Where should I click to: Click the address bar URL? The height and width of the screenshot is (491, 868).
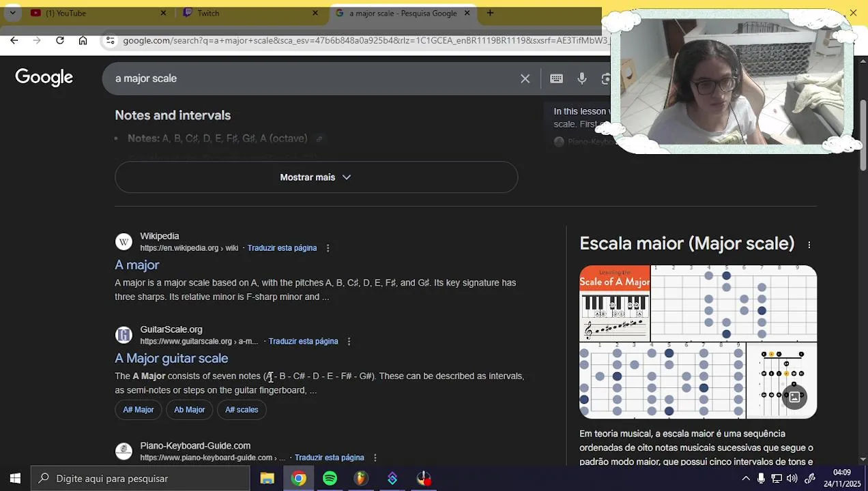pyautogui.click(x=365, y=41)
